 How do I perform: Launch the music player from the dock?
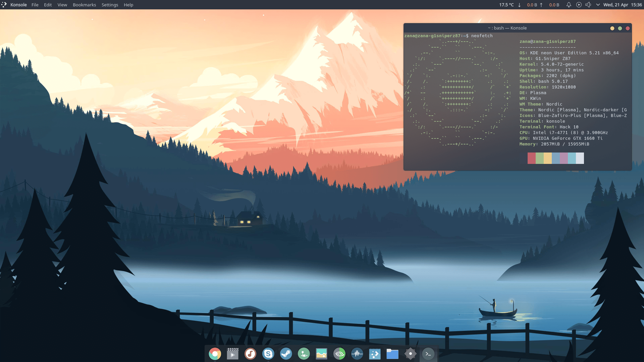[x=251, y=354]
